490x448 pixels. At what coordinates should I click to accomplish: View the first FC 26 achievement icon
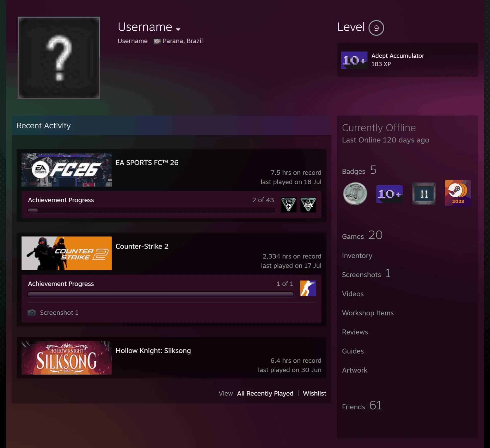pos(288,204)
